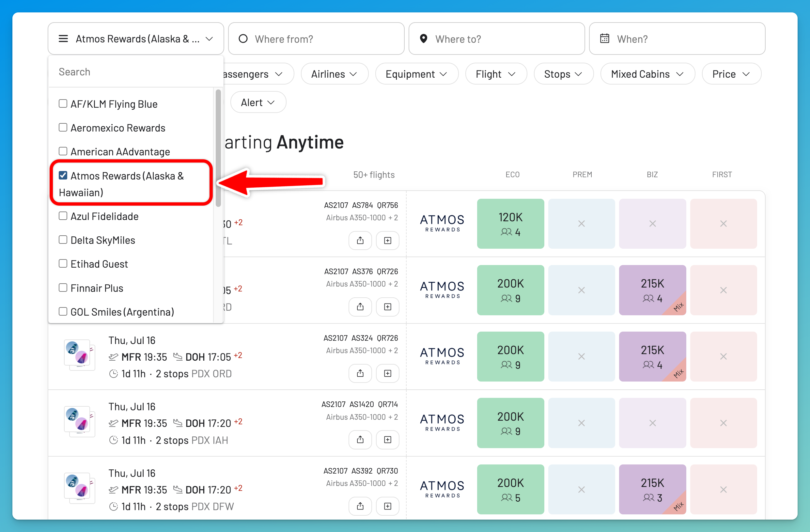
Task: Open the Equipment filter dropdown
Action: pyautogui.click(x=416, y=74)
